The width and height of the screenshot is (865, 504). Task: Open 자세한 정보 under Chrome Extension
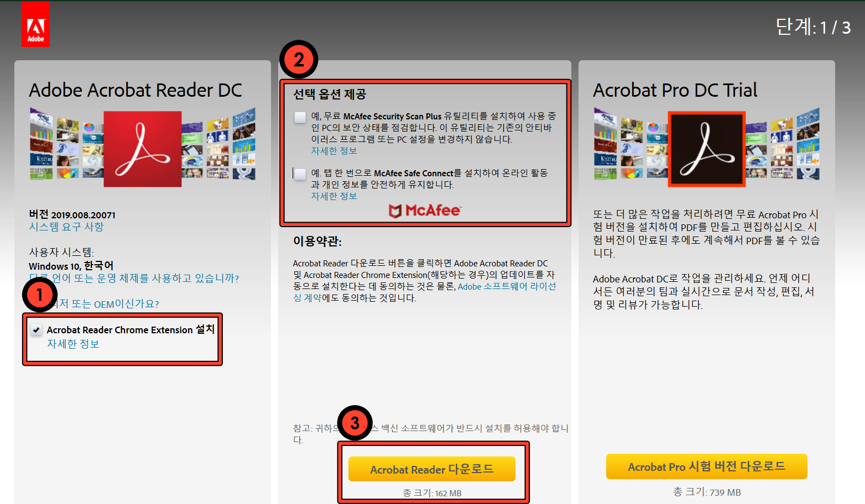pos(73,344)
